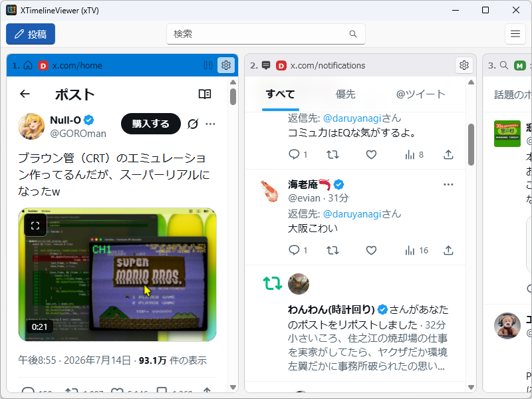532x399 pixels.
Task: Click the x.com/notifications column title
Action: [x=328, y=65]
